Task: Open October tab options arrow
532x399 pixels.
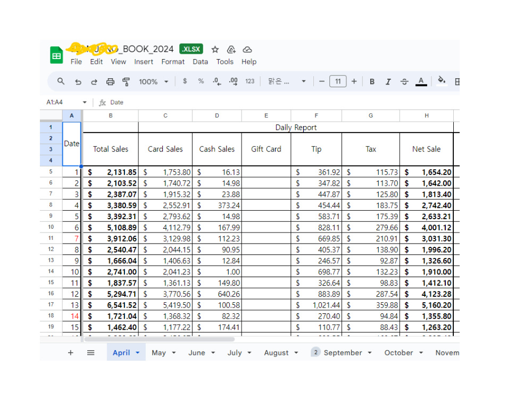Action: [421, 353]
